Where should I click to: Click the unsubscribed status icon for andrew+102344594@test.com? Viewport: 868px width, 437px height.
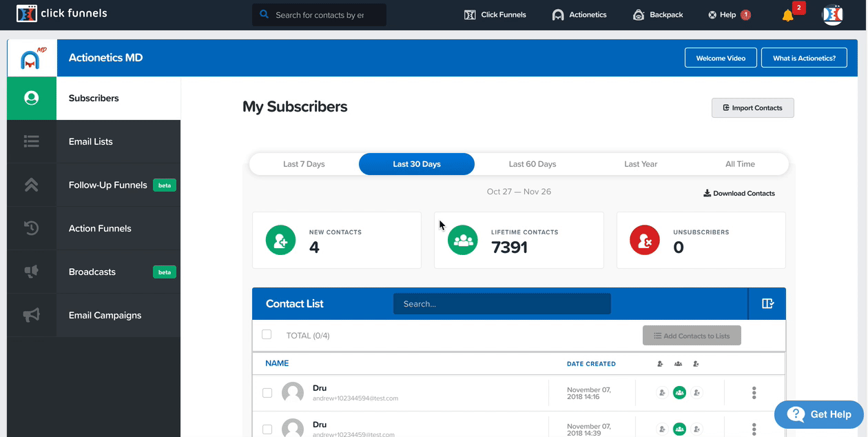pos(697,393)
